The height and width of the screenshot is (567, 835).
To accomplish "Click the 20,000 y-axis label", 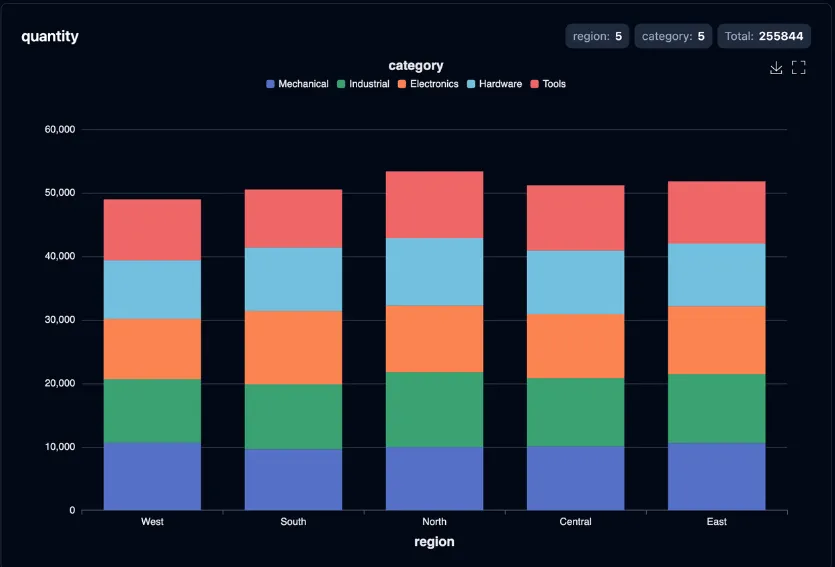I will tap(60, 383).
